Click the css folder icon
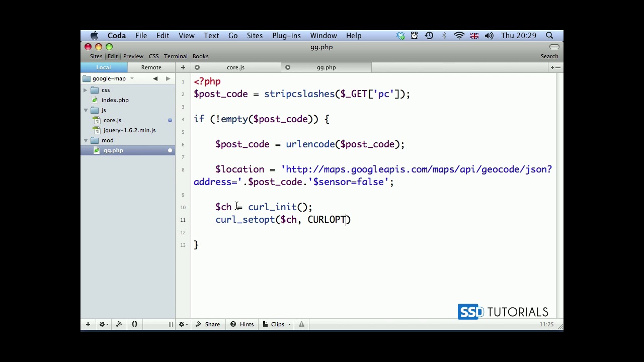Screen dimensions: 644x362 click(x=95, y=90)
